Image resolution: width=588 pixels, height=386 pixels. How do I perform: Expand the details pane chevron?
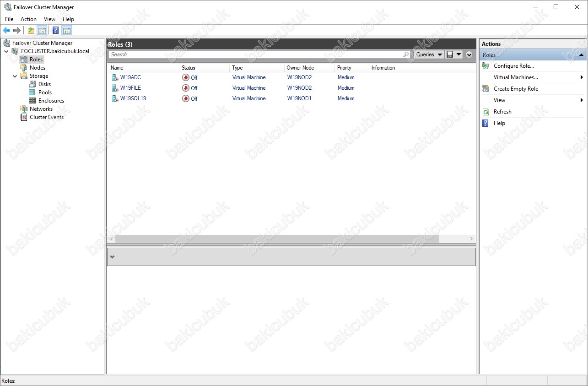point(112,257)
